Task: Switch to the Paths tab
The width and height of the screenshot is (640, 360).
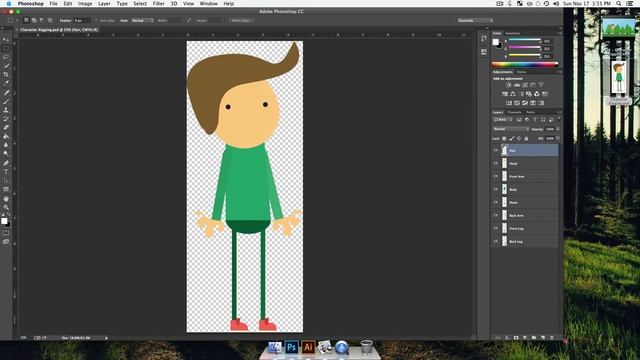Action: click(x=530, y=112)
